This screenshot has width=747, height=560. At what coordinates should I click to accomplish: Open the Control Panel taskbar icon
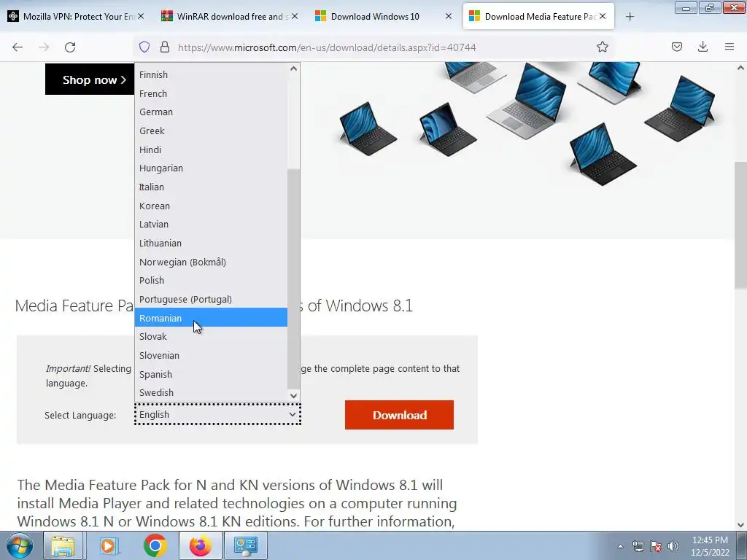(x=245, y=545)
